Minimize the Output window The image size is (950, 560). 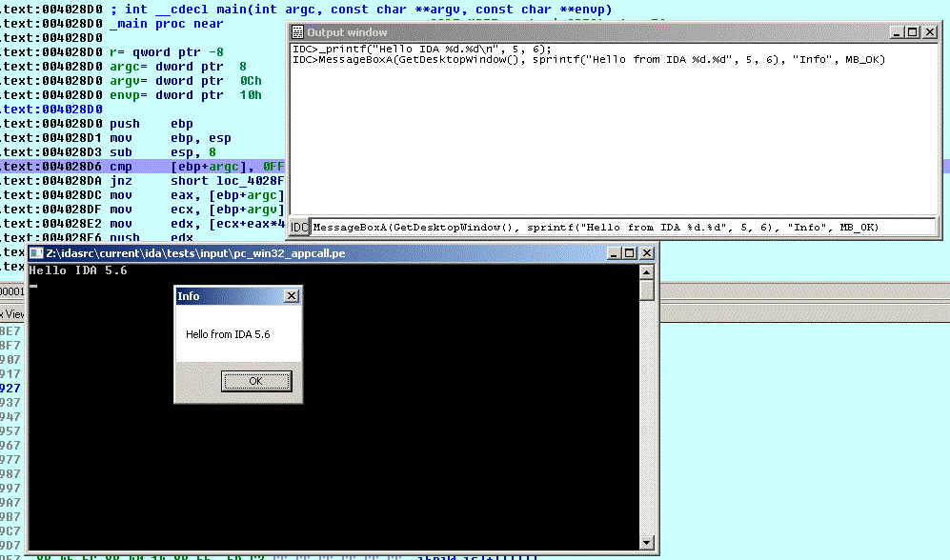tap(898, 32)
